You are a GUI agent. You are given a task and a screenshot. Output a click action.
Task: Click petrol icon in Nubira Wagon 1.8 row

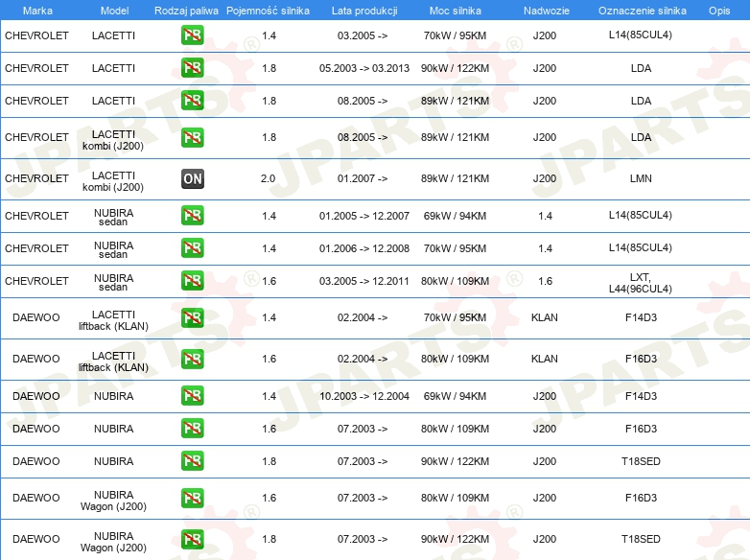click(192, 540)
